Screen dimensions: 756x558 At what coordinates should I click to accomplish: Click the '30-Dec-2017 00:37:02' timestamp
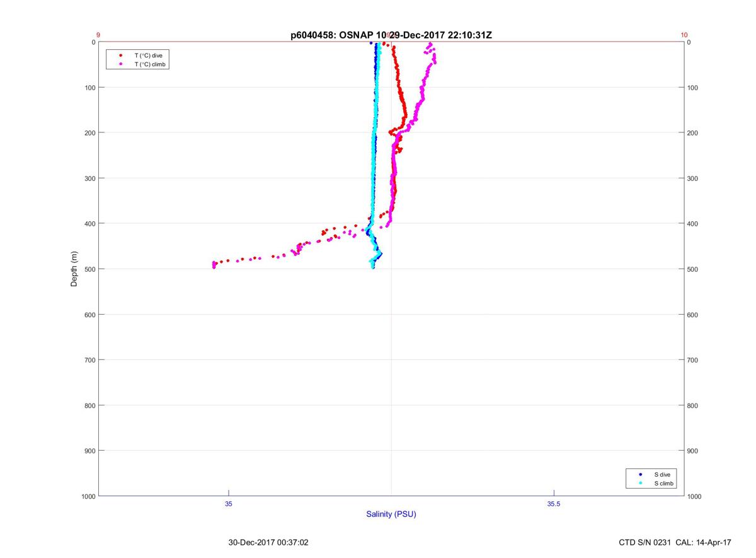268,542
